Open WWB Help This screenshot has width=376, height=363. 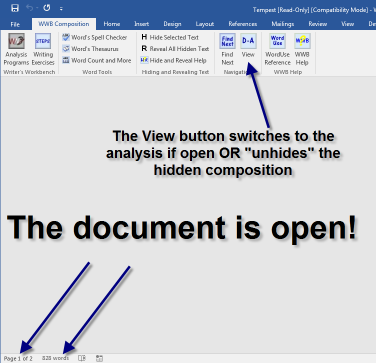click(x=302, y=49)
